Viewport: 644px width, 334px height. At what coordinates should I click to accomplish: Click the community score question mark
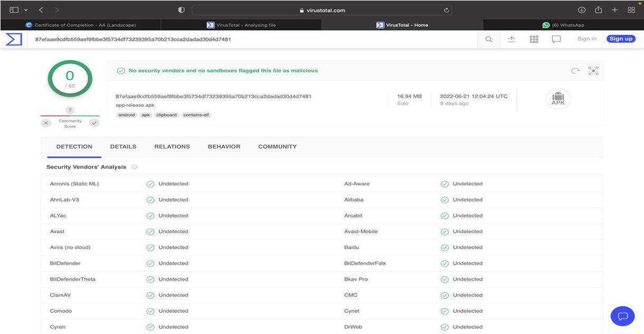[70, 110]
